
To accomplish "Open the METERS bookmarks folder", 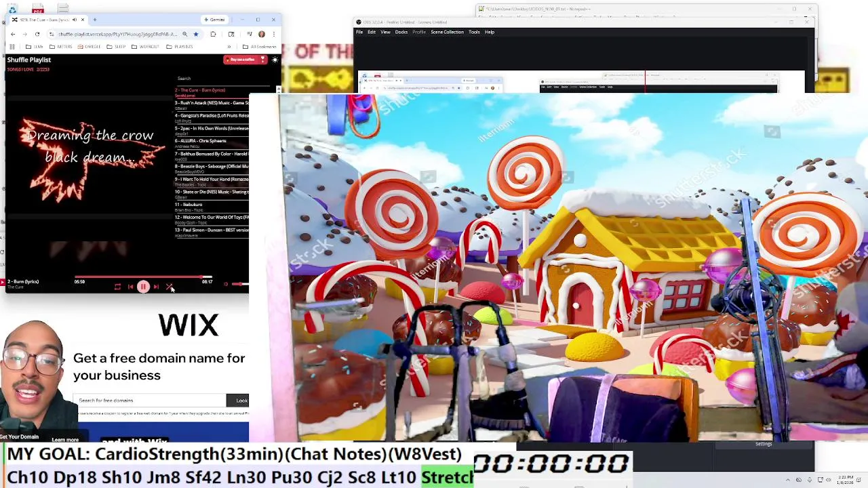I will (61, 47).
